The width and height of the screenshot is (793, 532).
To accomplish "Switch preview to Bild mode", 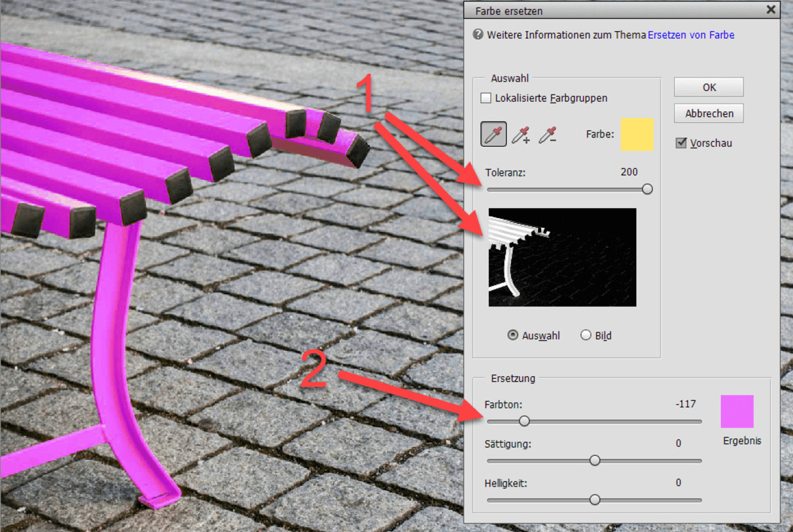I will pyautogui.click(x=585, y=335).
